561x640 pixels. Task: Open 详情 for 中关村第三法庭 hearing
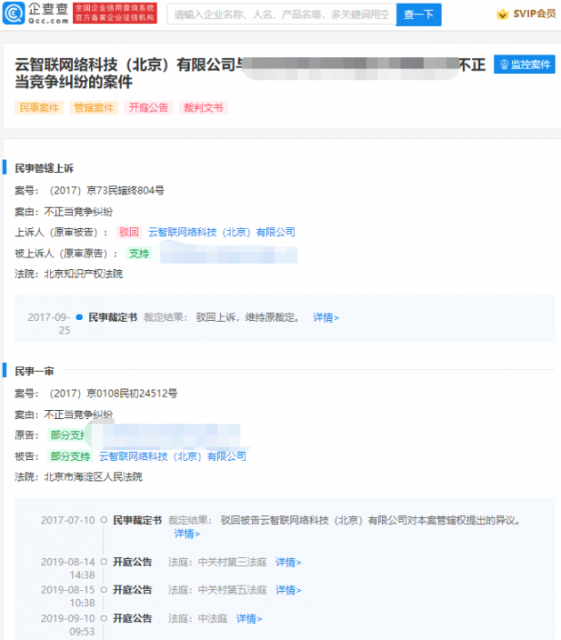[x=288, y=562]
